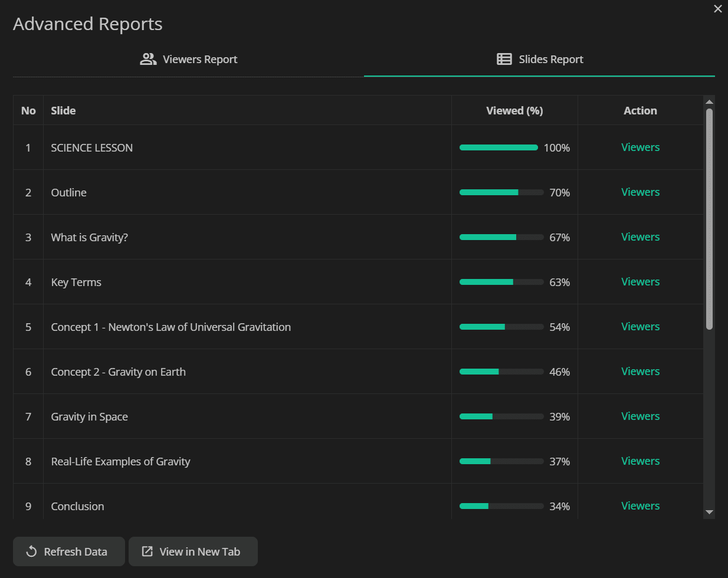Viewport: 728px width, 578px height.
Task: Close the Advanced Reports dialog
Action: point(718,9)
